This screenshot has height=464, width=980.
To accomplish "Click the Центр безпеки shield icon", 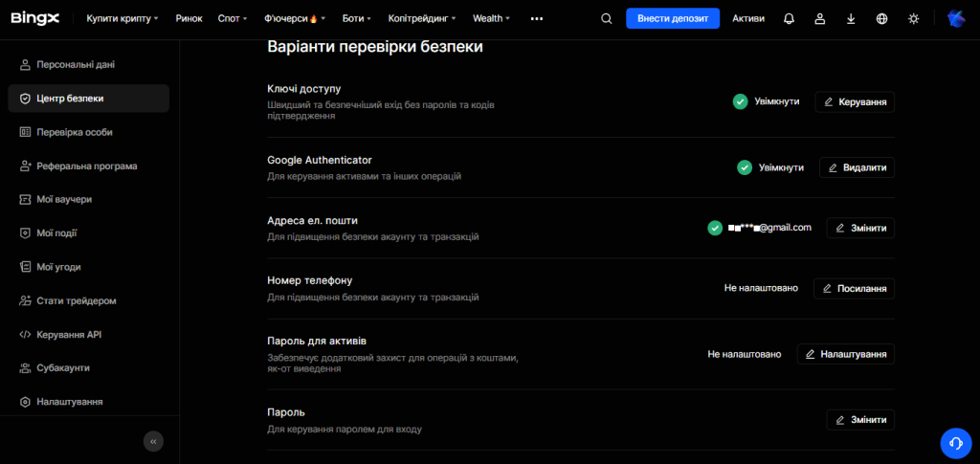I will point(25,99).
